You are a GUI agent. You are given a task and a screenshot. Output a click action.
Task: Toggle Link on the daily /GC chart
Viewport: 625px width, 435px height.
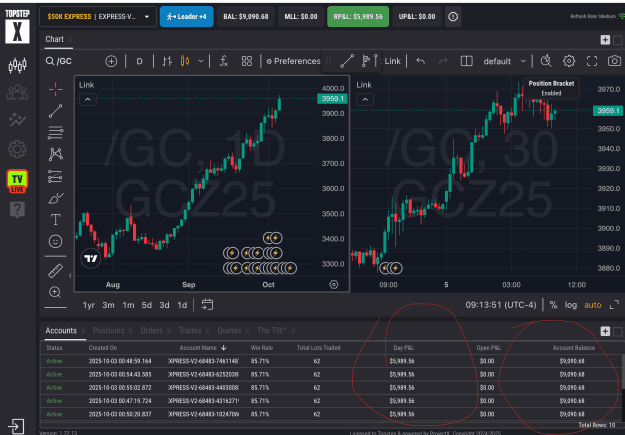(86, 85)
